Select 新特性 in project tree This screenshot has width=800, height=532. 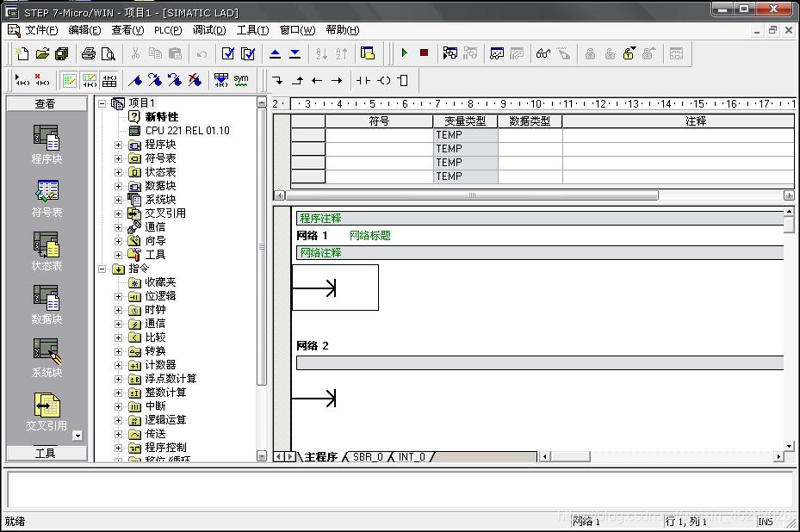[162, 117]
